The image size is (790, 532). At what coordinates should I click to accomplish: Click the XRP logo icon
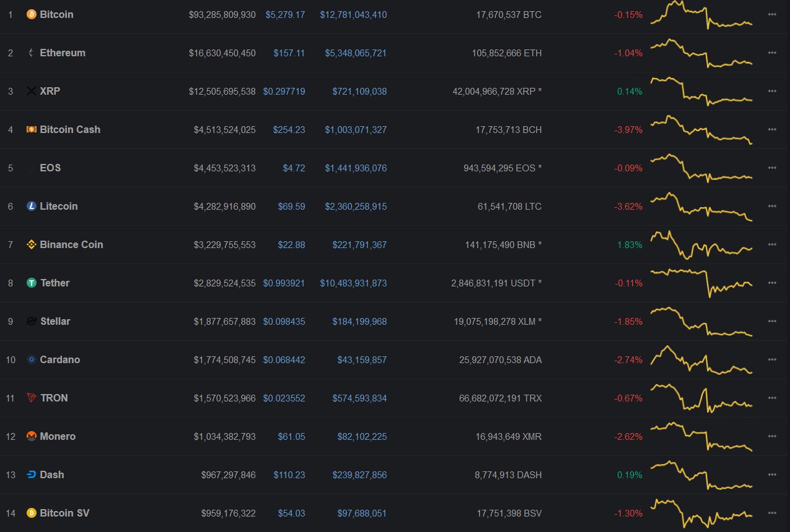click(32, 91)
